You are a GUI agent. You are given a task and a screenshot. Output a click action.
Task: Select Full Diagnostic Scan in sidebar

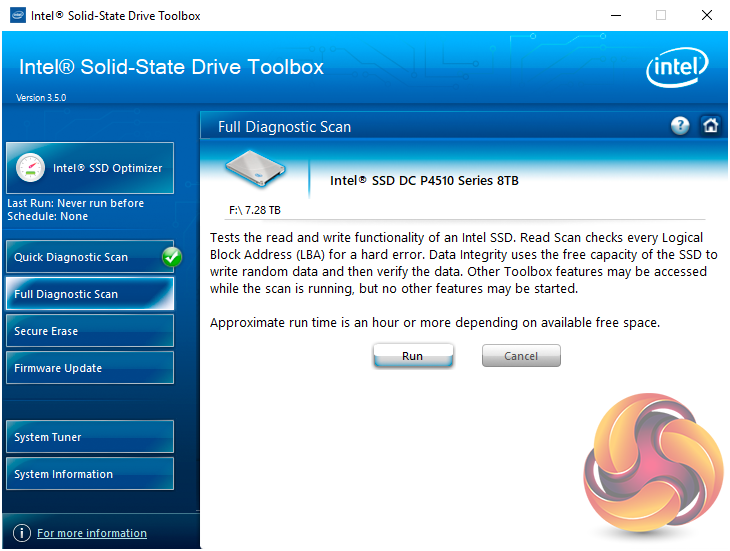coord(90,294)
